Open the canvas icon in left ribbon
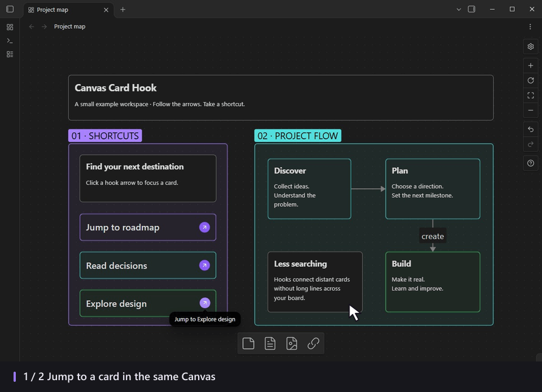This screenshot has height=392, width=542. tap(10, 27)
